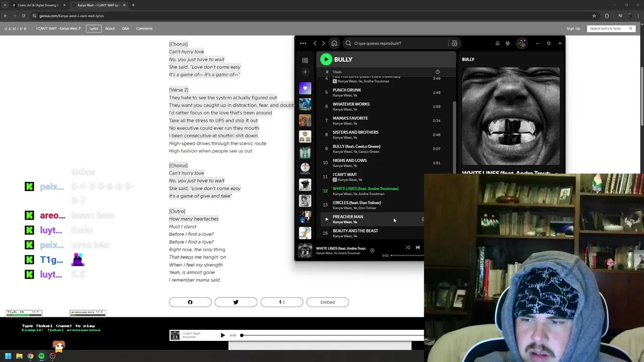
Task: Open the Spotify Home page
Action: pos(334,43)
